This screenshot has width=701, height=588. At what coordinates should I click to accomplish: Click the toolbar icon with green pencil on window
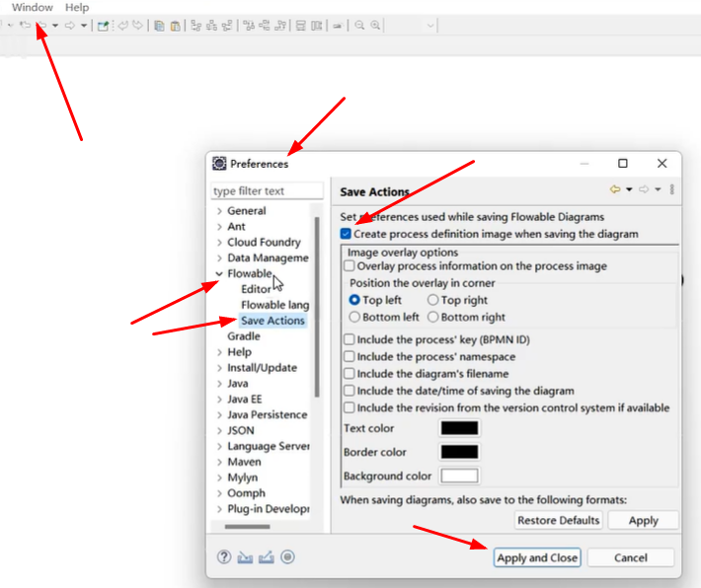(x=104, y=26)
